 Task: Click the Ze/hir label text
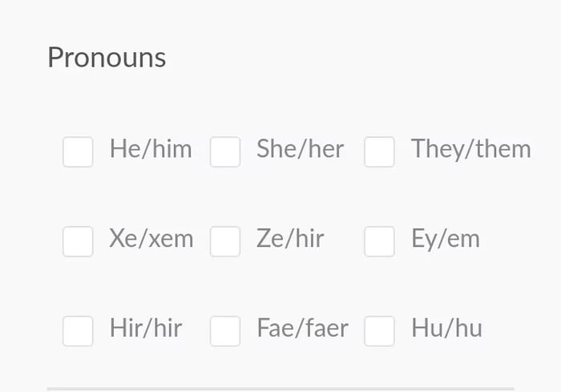pyautogui.click(x=290, y=239)
